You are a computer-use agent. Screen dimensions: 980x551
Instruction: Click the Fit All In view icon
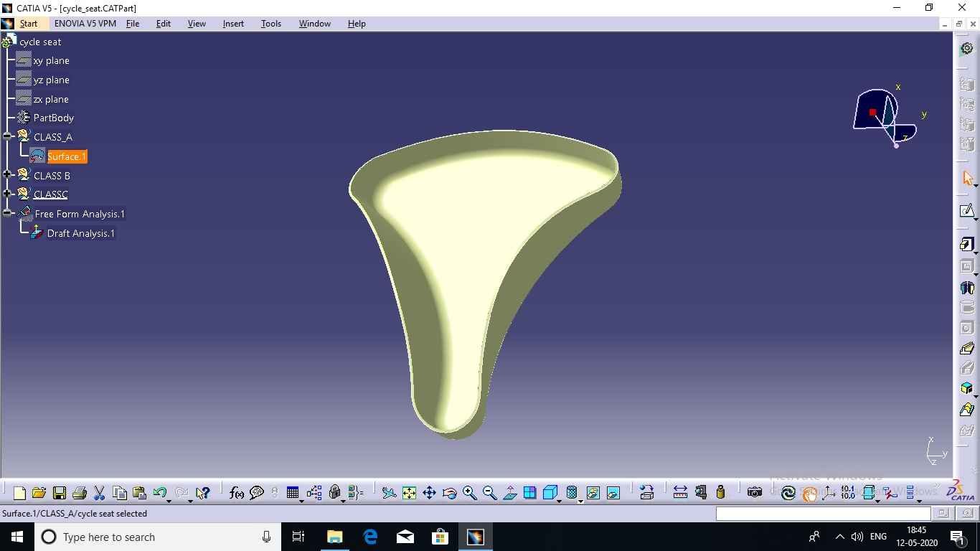409,493
